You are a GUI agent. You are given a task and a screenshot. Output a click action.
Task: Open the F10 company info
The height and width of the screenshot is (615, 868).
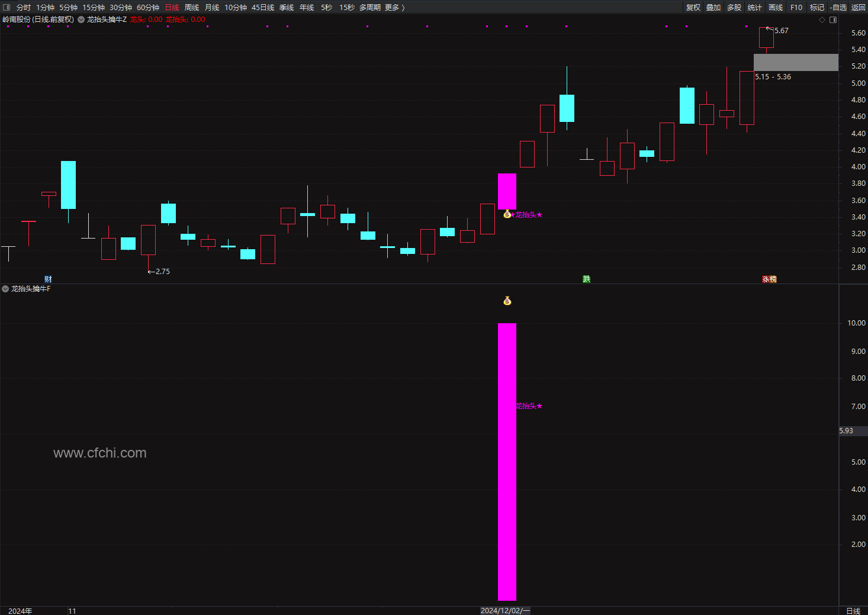tap(796, 8)
